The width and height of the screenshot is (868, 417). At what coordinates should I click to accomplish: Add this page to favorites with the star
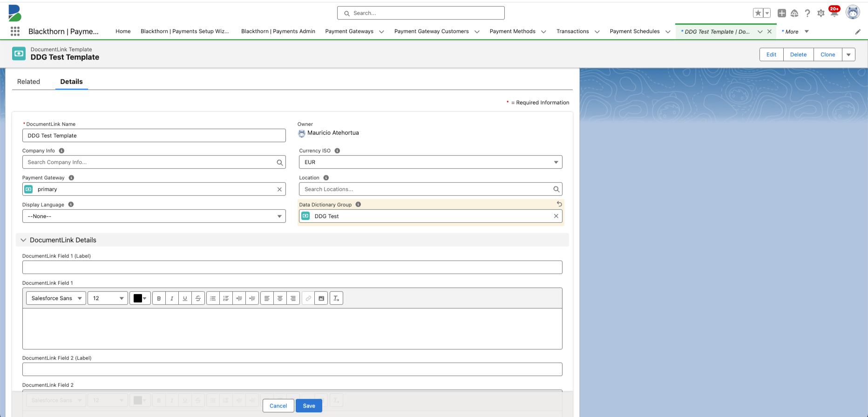[758, 13]
